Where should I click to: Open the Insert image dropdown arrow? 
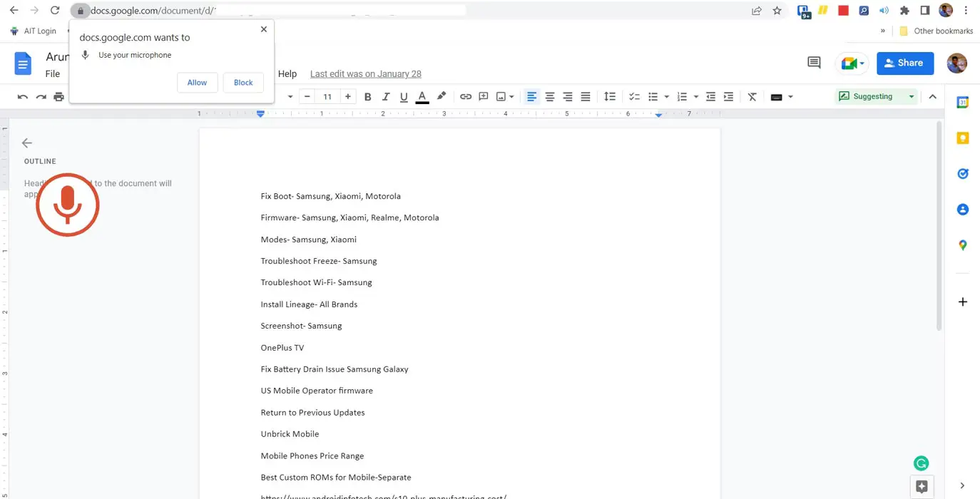point(511,97)
